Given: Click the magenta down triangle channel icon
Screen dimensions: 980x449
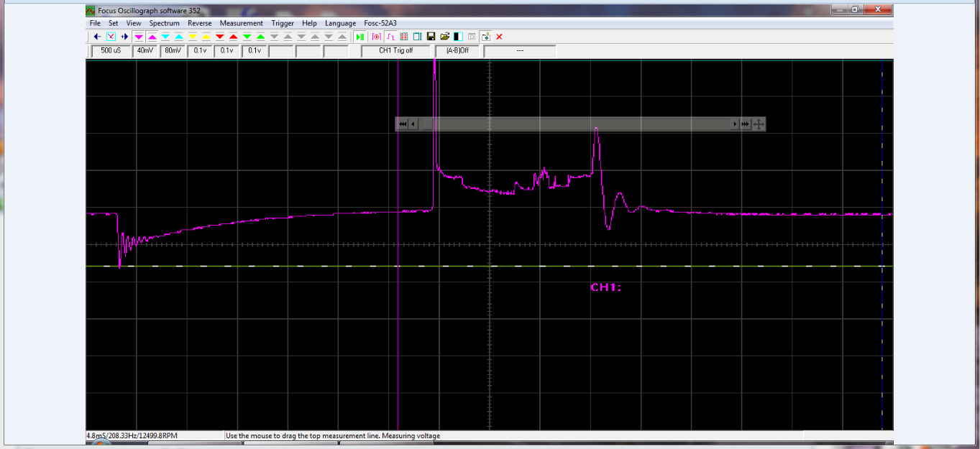Looking at the screenshot, I should (x=139, y=36).
